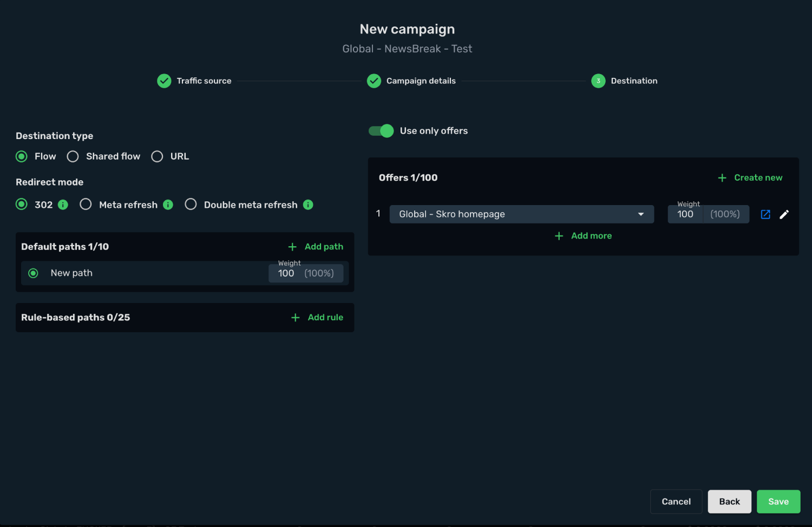
Task: Select URL destination type
Action: [157, 156]
